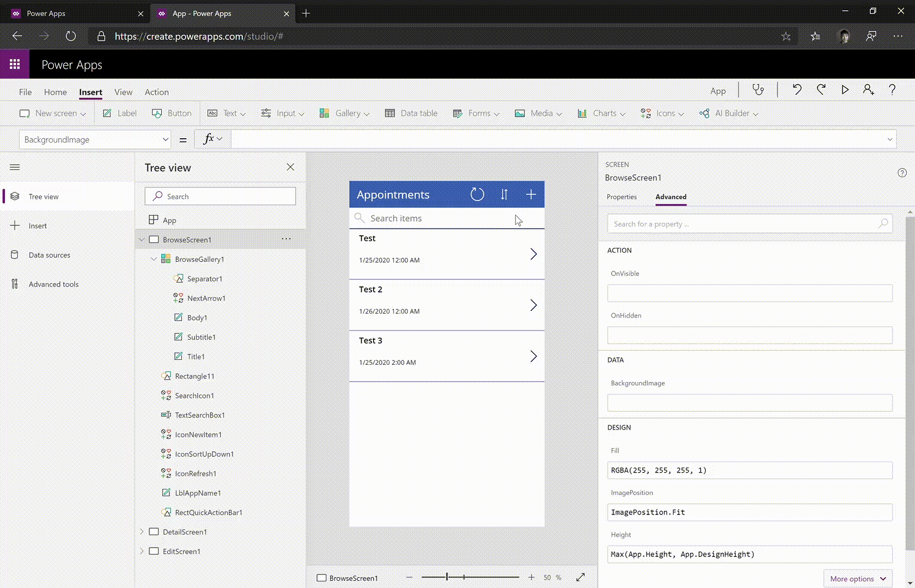The width and height of the screenshot is (915, 588).
Task: Click the browser refresh button
Action: coord(71,36)
